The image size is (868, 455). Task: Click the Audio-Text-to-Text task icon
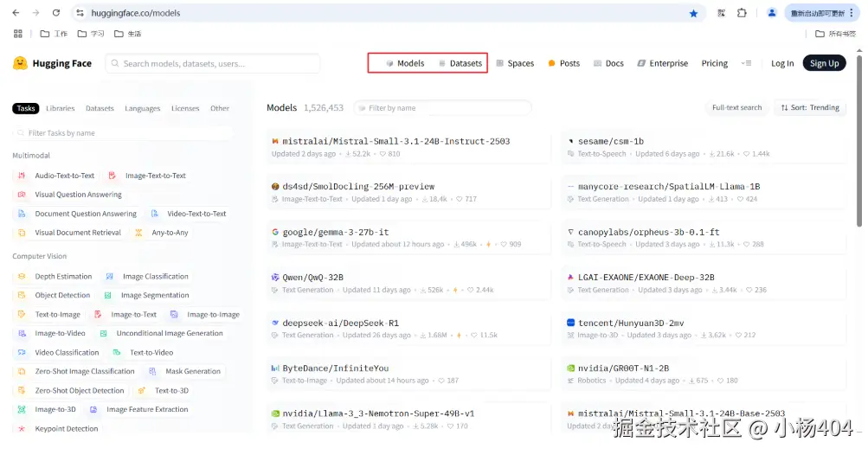[22, 176]
